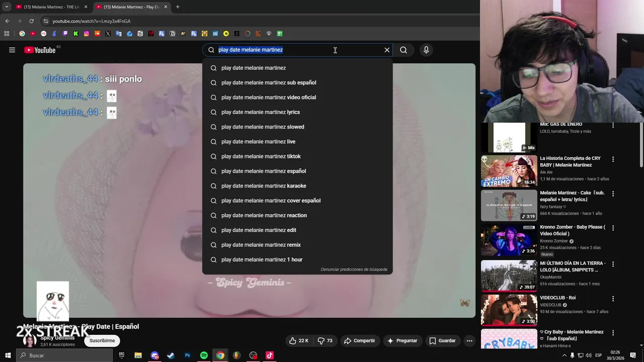
Task: Open options menu for 'Kronno Zomber - Baby Please'
Action: pyautogui.click(x=613, y=228)
